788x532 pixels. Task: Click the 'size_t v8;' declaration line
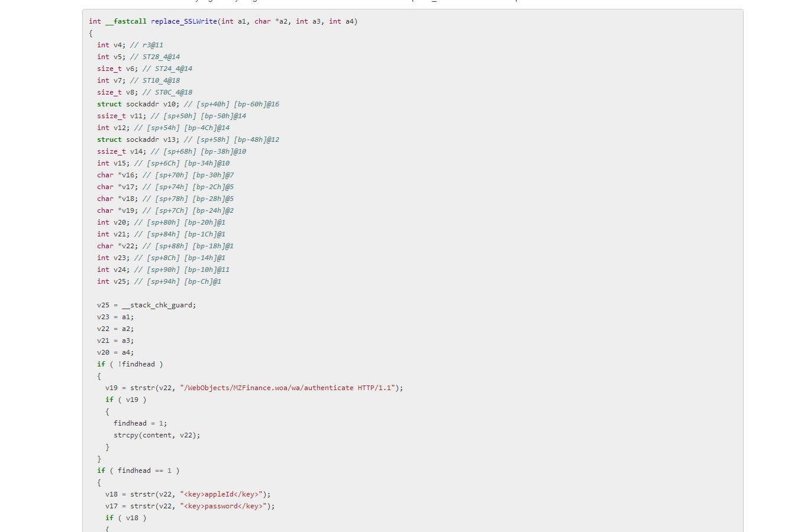tap(145, 92)
